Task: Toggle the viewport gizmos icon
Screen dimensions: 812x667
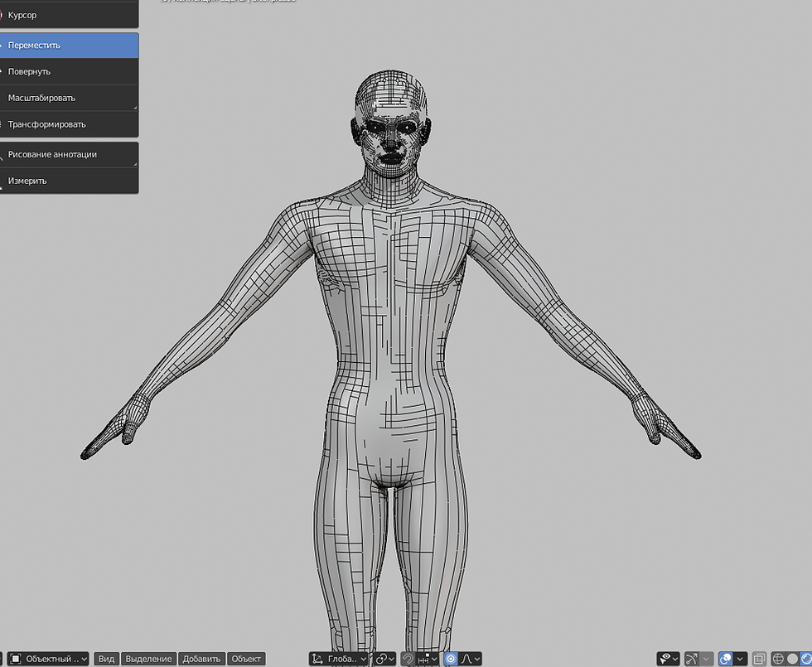Action: (x=691, y=659)
